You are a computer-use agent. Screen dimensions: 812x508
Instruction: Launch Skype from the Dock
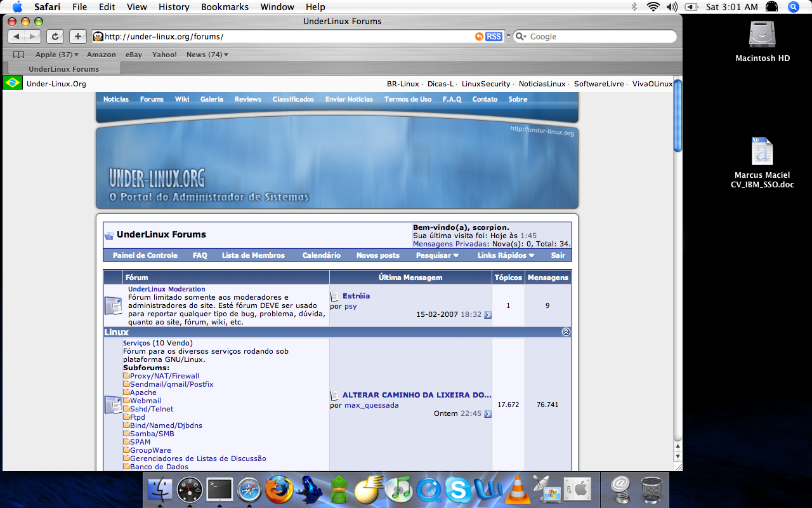(458, 490)
